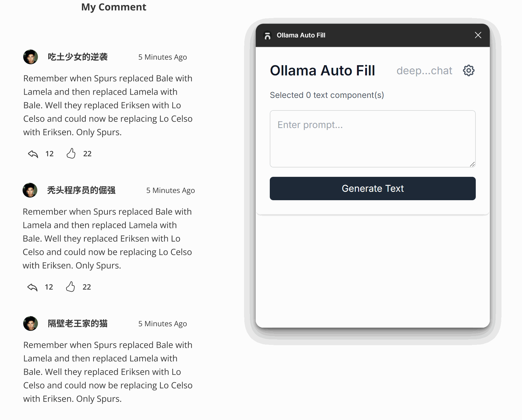The height and width of the screenshot is (420, 522).
Task: Open settings via the gear icon
Action: 468,70
